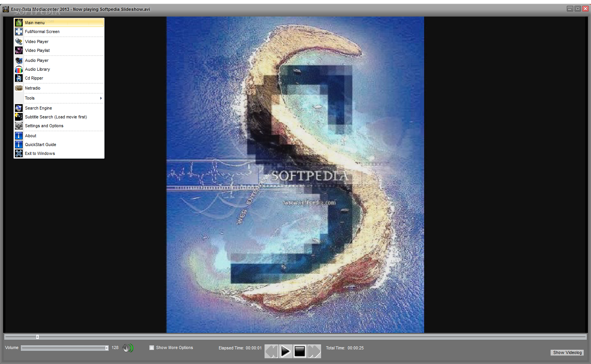
Task: Click the About info icon
Action: point(19,136)
